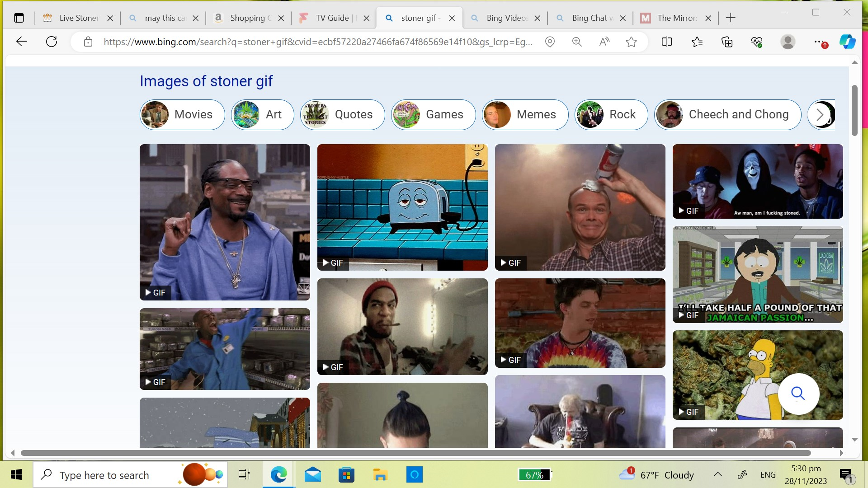Open the Windows Start menu
The width and height of the screenshot is (868, 488).
click(x=16, y=475)
